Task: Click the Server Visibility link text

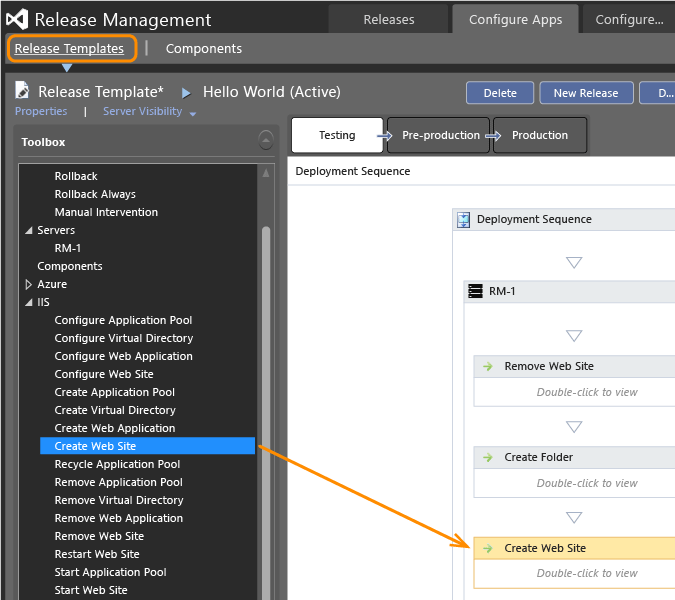Action: [x=142, y=111]
